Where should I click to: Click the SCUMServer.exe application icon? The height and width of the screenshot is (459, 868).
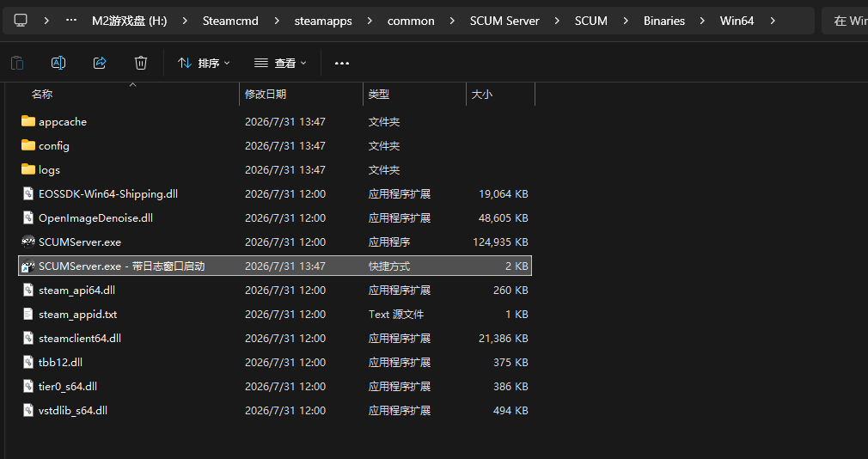coord(28,242)
